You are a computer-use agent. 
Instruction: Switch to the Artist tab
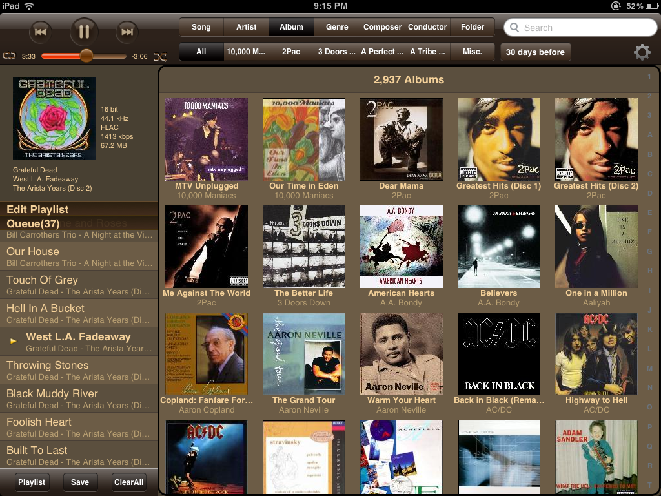pyautogui.click(x=246, y=27)
